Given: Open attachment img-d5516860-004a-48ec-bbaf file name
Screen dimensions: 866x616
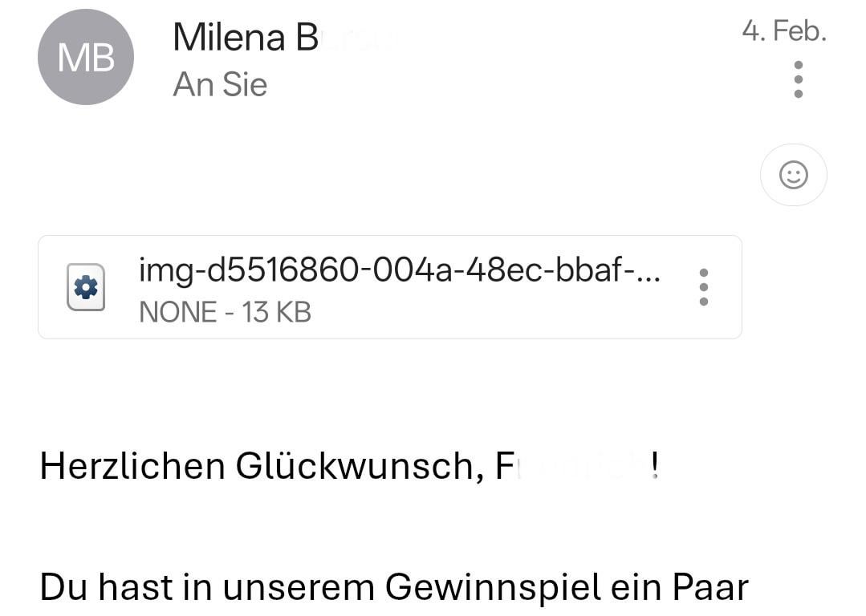Looking at the screenshot, I should [400, 270].
